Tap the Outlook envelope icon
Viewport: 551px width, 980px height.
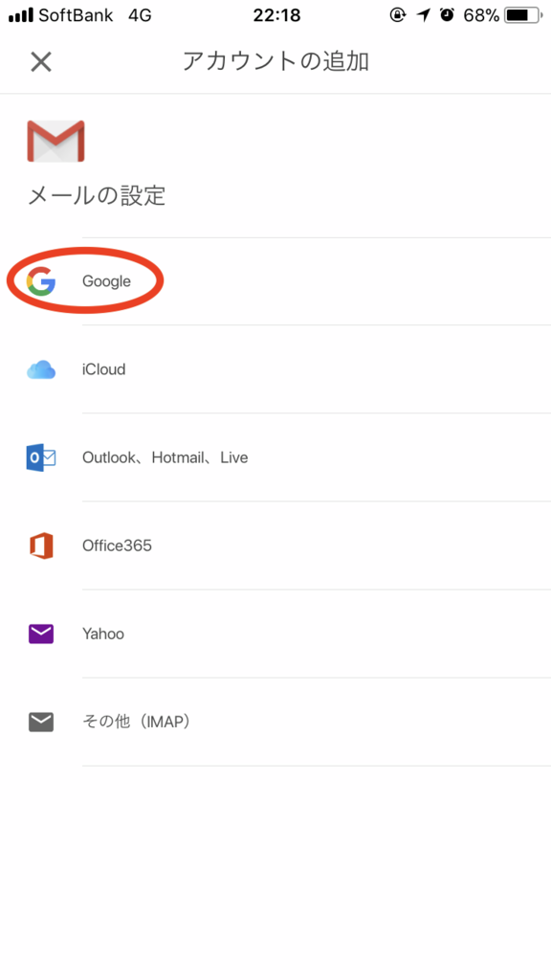pos(41,457)
